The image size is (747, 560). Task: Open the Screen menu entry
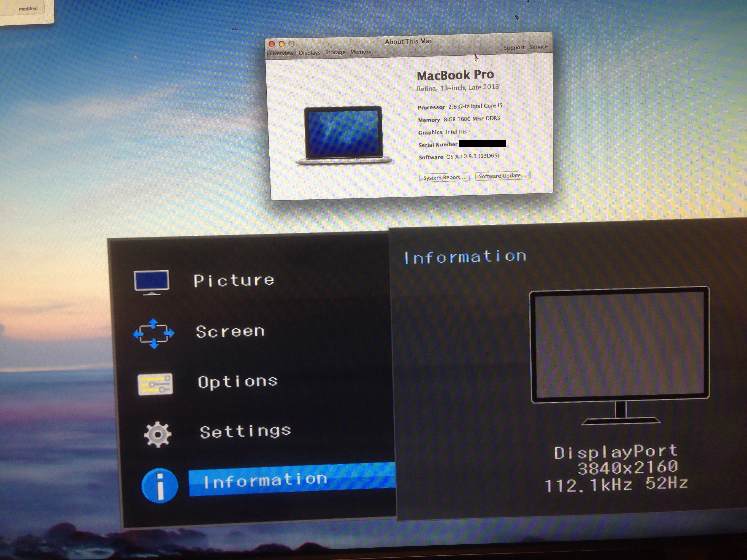230,331
